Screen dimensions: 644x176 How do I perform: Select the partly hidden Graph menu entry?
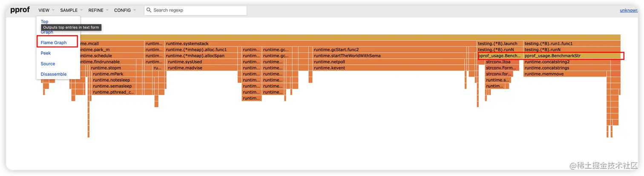(x=47, y=32)
